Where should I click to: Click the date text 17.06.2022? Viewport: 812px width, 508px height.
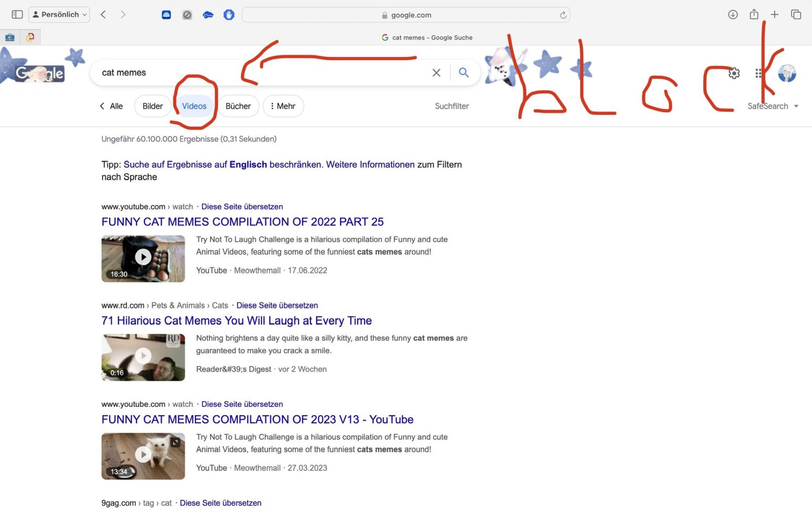click(x=308, y=270)
